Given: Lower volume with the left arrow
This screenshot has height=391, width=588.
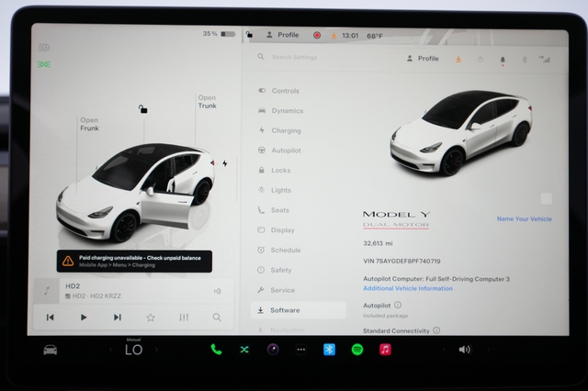Looking at the screenshot, I should pos(444,350).
